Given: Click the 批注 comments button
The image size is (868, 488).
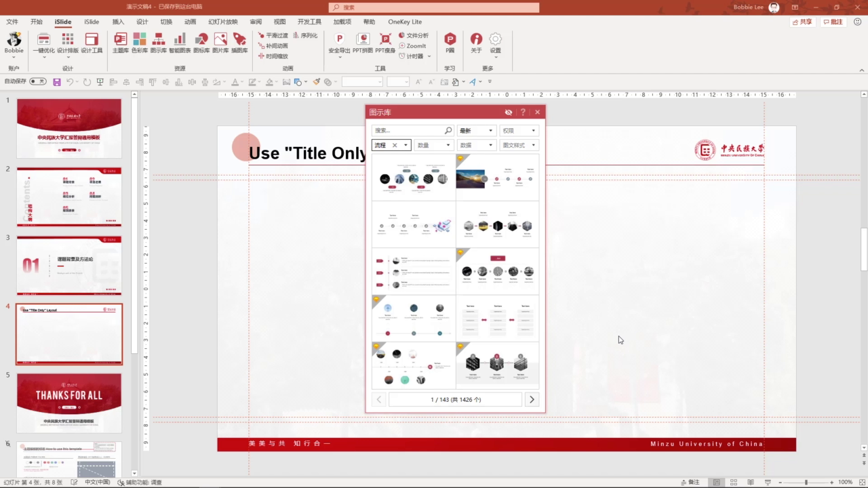Looking at the screenshot, I should (x=833, y=22).
